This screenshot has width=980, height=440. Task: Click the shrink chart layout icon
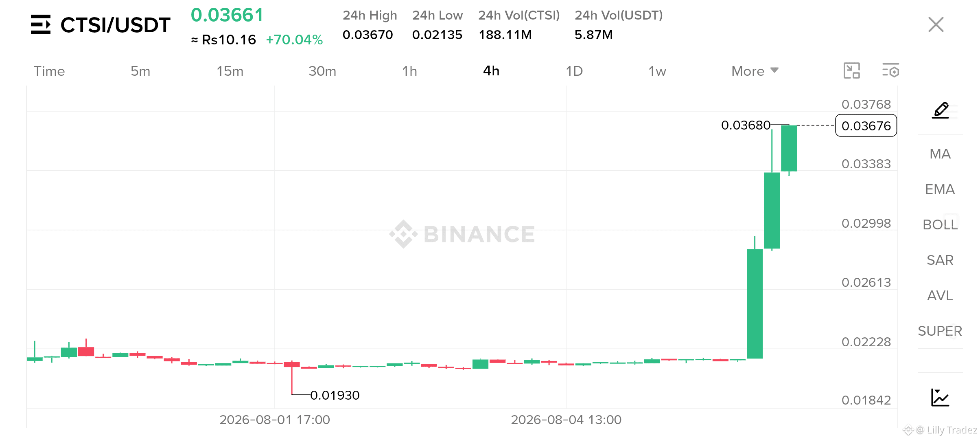point(852,70)
